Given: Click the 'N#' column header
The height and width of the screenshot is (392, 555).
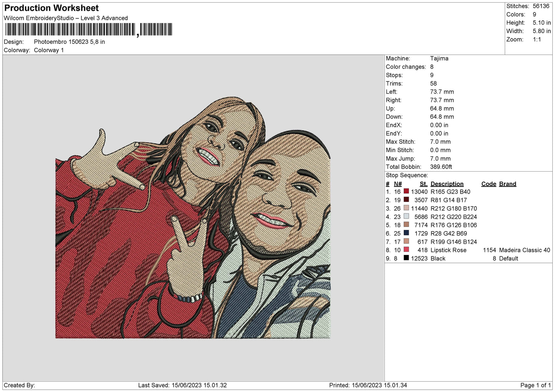Looking at the screenshot, I should 398,184.
